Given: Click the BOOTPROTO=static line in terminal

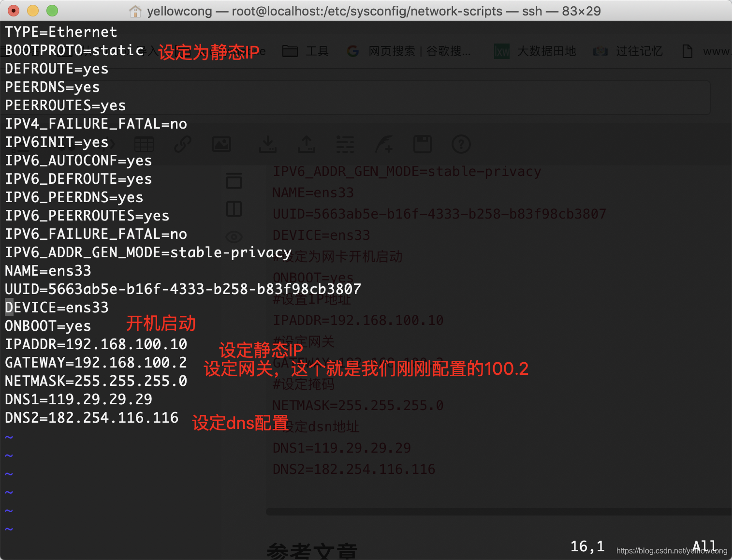Looking at the screenshot, I should (74, 50).
